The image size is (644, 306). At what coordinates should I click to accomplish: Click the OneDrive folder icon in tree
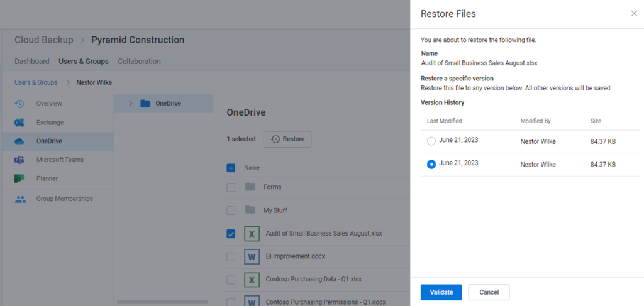pos(145,104)
